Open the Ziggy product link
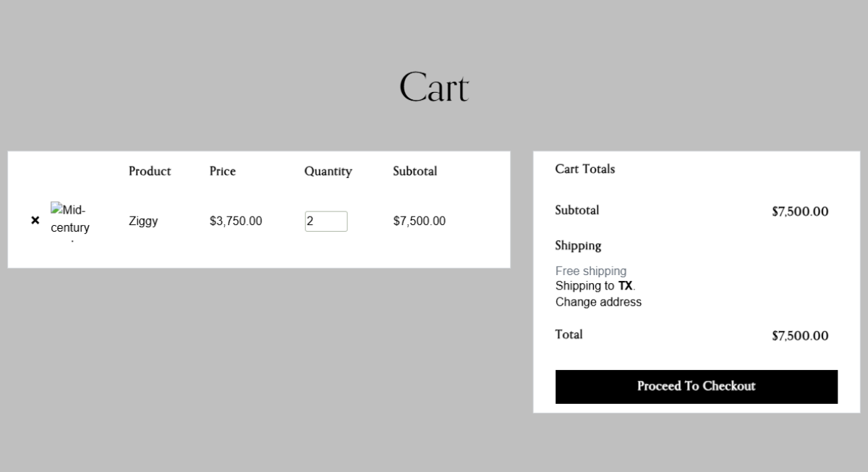The image size is (868, 472). [143, 222]
